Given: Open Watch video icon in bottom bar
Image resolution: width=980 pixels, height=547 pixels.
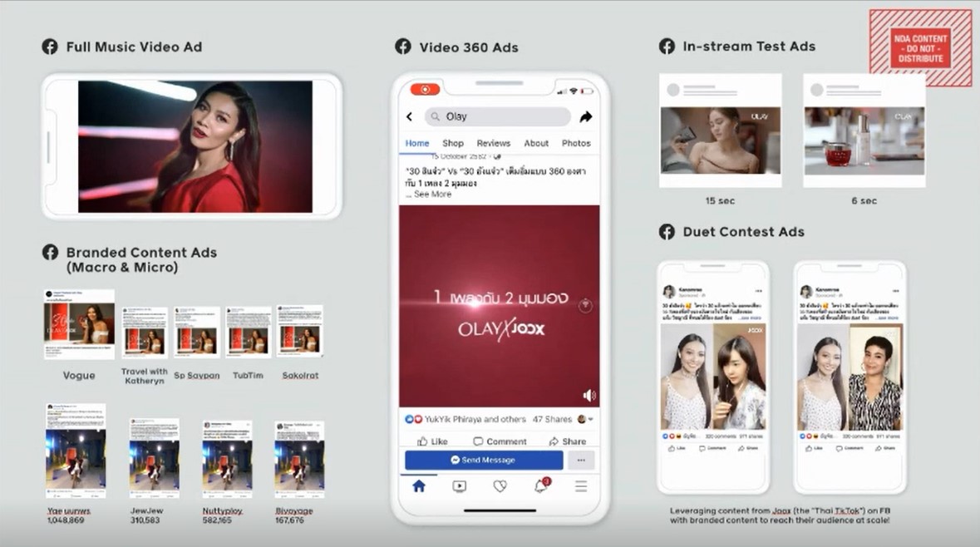Looking at the screenshot, I should pos(460,485).
